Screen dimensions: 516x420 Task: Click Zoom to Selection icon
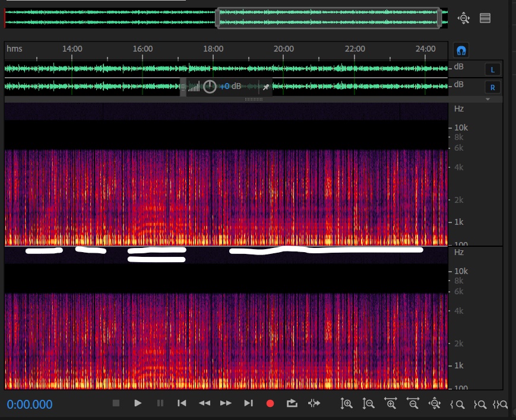click(500, 404)
